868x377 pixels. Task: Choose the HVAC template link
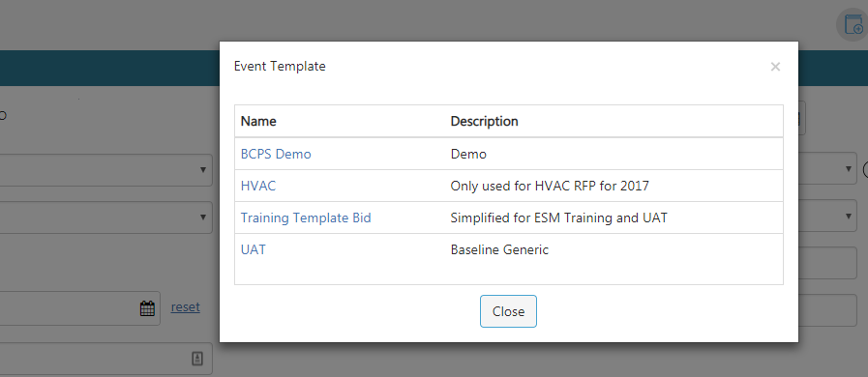point(258,187)
